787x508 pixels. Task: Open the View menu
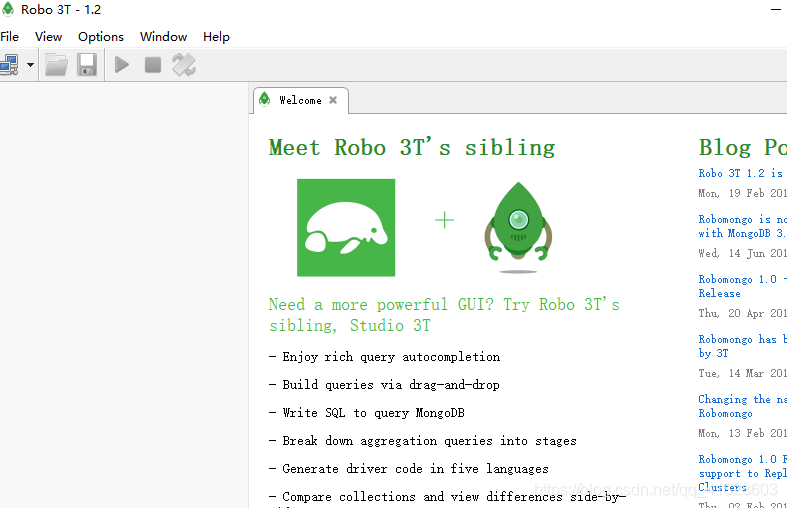click(x=48, y=37)
